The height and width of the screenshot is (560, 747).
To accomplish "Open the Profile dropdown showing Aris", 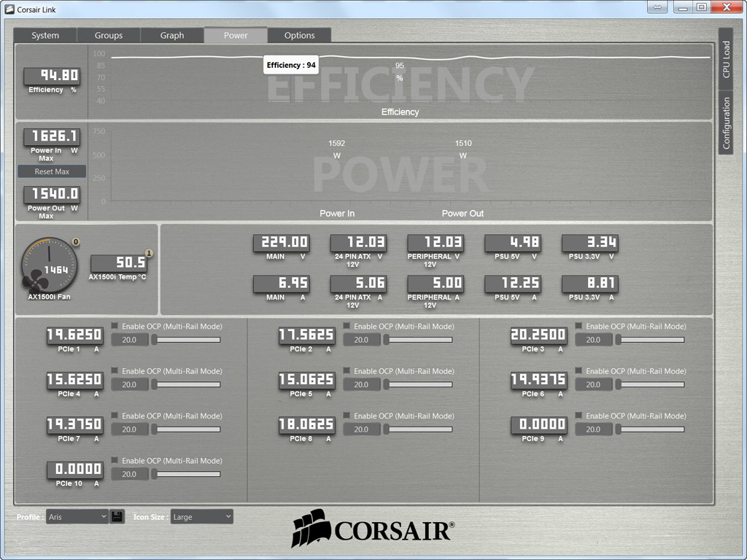I will pyautogui.click(x=77, y=517).
